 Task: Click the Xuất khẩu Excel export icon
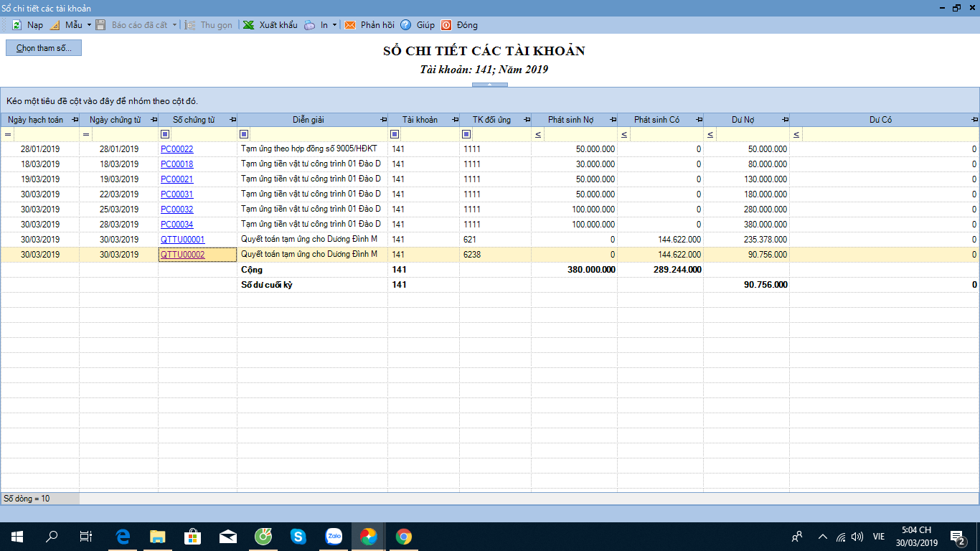(x=248, y=25)
